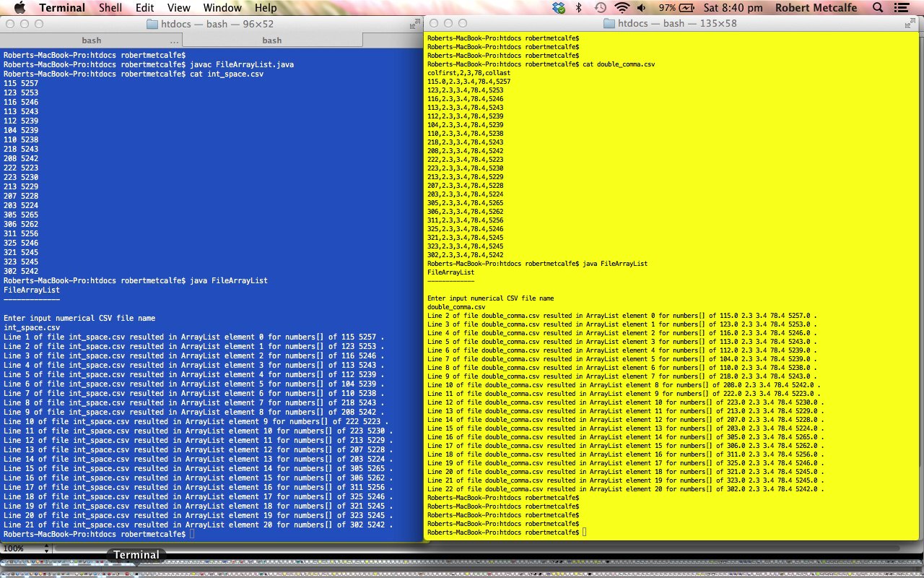Click the Wi-Fi status icon

[622, 8]
